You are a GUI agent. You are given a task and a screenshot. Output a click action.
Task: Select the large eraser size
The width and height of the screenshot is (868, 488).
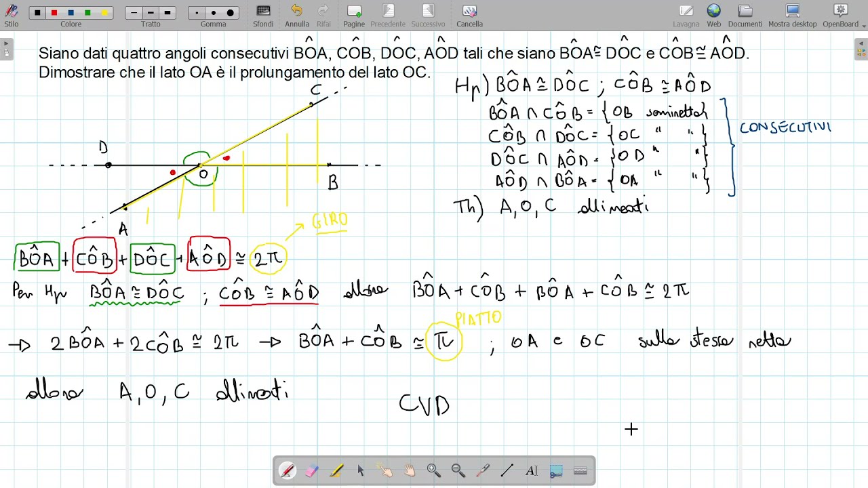230,13
